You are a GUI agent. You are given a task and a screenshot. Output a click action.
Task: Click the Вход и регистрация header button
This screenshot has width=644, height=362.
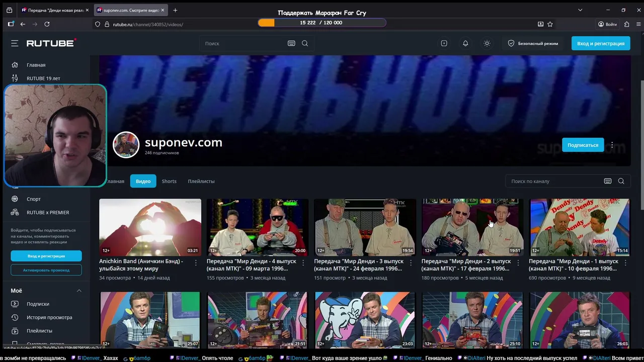tap(601, 43)
